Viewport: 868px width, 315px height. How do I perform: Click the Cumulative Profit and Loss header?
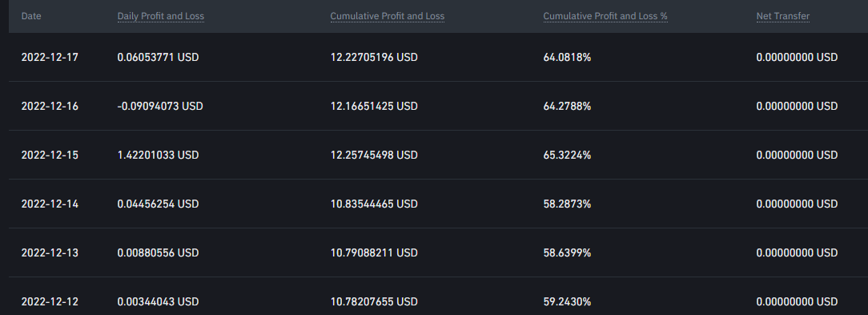387,16
